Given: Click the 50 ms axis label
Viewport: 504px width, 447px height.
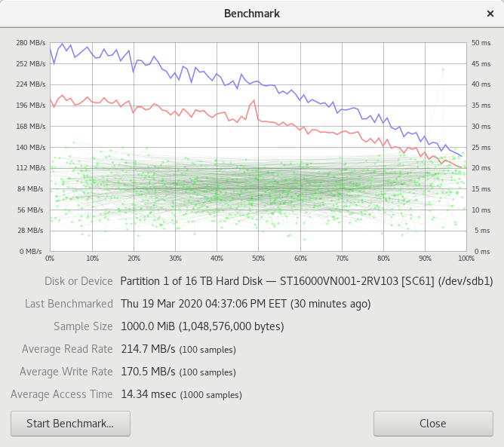Looking at the screenshot, I should tap(481, 43).
